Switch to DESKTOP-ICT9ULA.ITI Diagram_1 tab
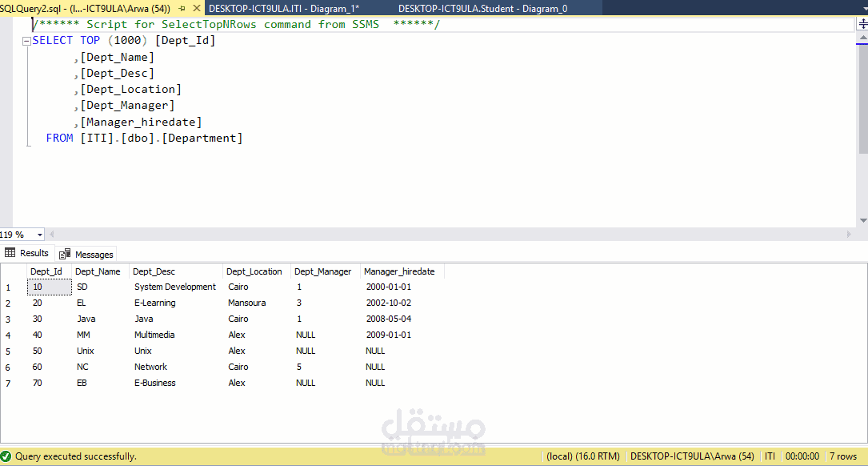This screenshot has height=466, width=868. (284, 8)
